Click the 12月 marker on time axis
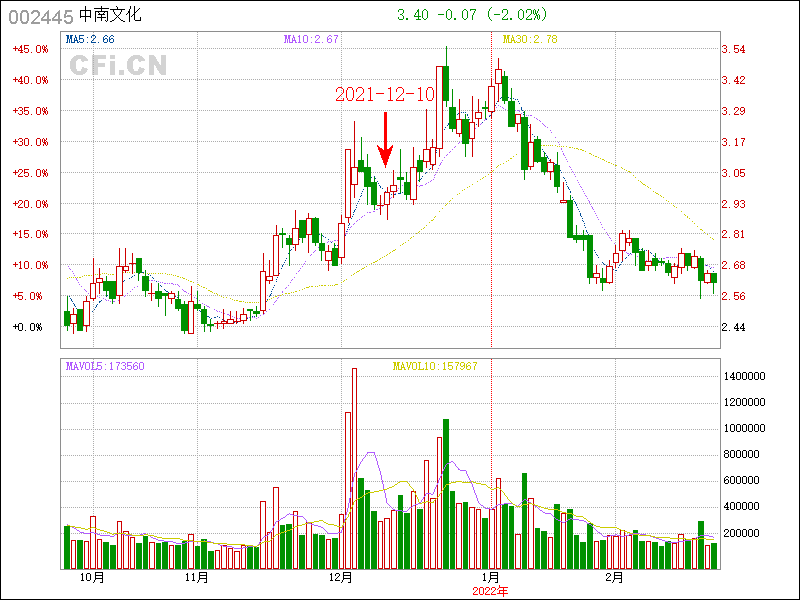The image size is (800, 600). tap(341, 578)
